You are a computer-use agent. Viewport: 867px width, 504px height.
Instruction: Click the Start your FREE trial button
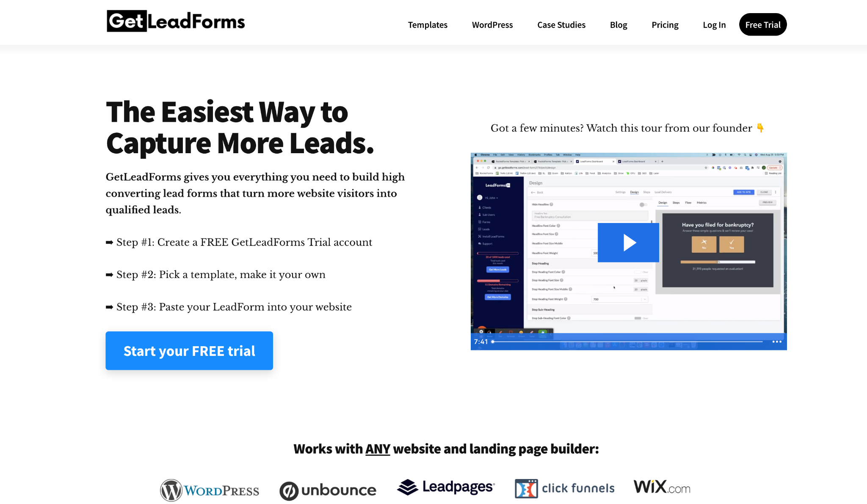coord(189,350)
